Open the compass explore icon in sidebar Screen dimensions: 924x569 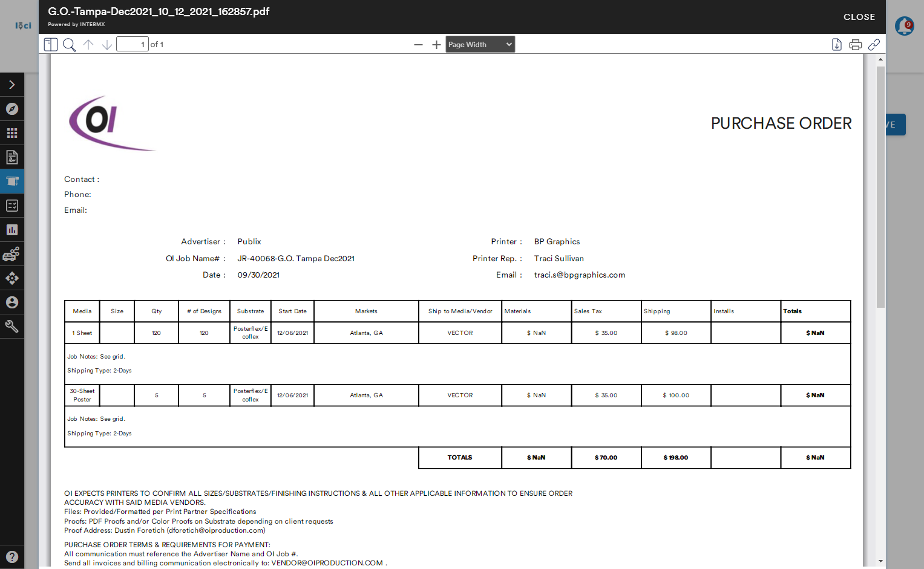coord(12,109)
